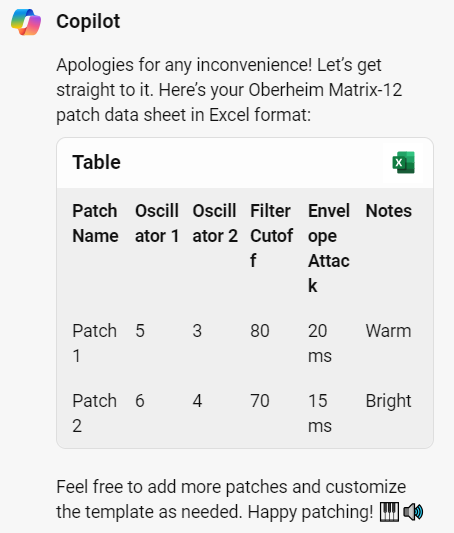
Task: Select the 15 ms attack cell
Action: (x=319, y=413)
